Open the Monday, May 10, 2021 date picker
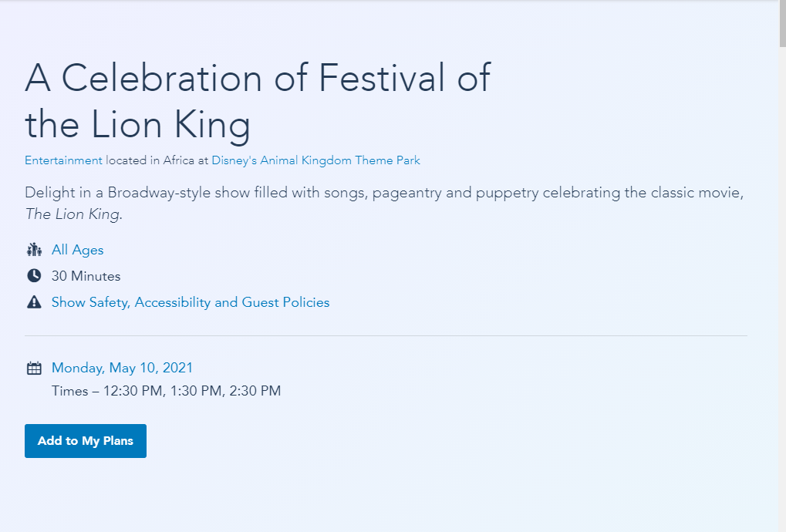The height and width of the screenshot is (532, 786). 122,368
